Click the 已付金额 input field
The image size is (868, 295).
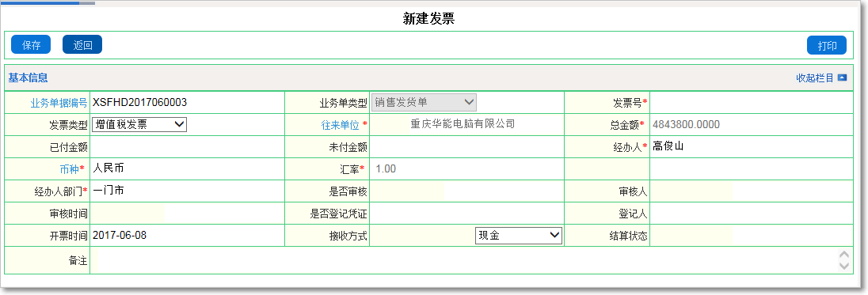click(x=187, y=147)
